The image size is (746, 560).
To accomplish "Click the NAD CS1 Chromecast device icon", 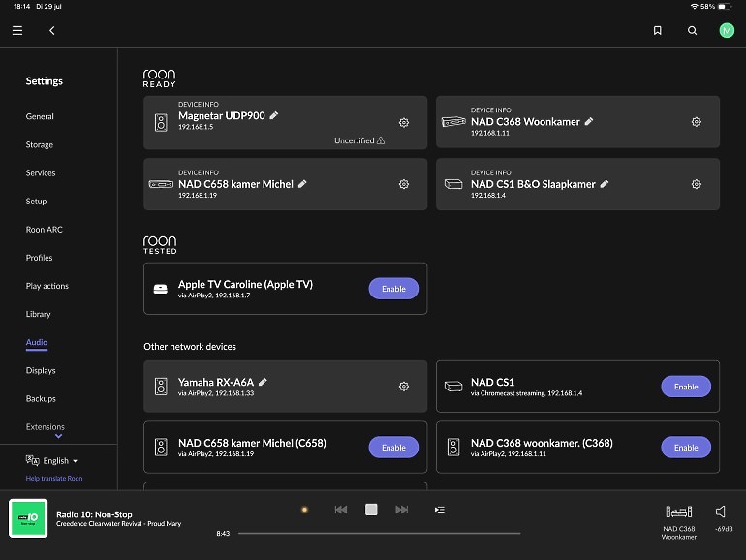I will [453, 387].
